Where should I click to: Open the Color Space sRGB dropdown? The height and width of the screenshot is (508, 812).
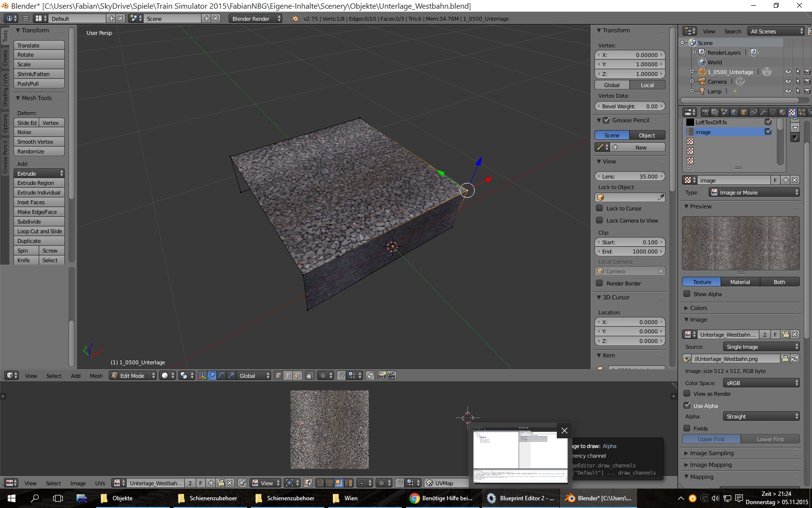coord(761,383)
